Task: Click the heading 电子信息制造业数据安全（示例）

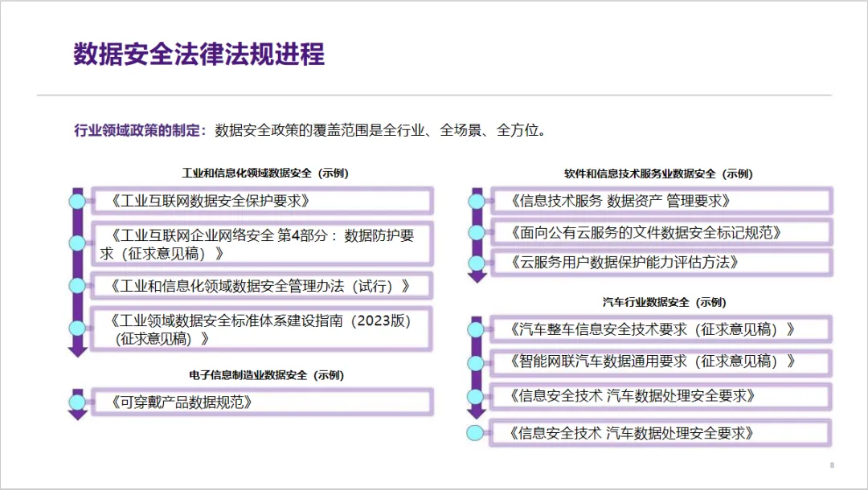Action: click(266, 375)
